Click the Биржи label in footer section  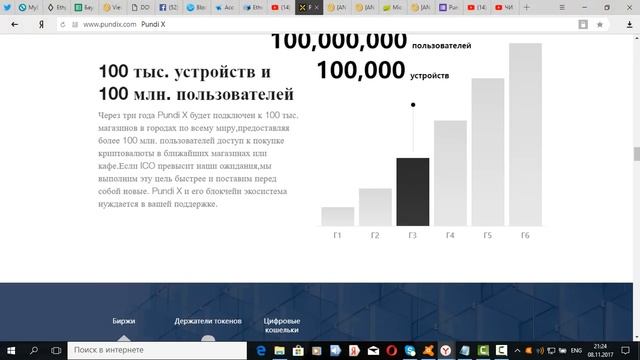coord(124,321)
